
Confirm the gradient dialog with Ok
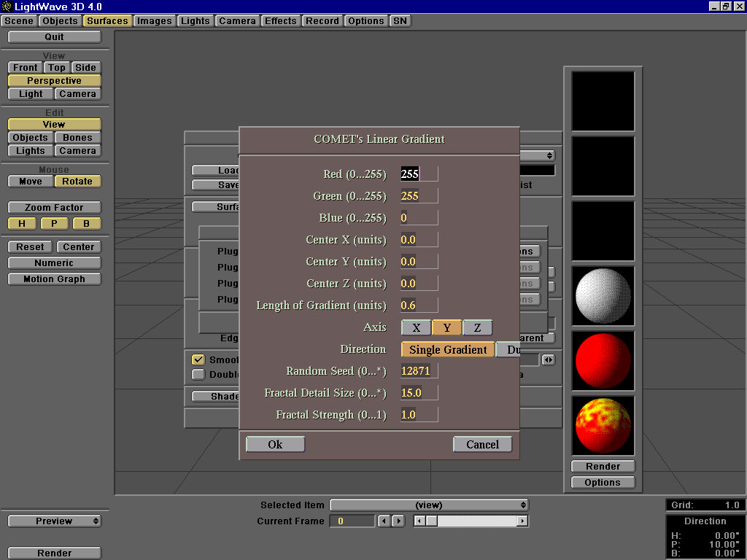[x=275, y=444]
